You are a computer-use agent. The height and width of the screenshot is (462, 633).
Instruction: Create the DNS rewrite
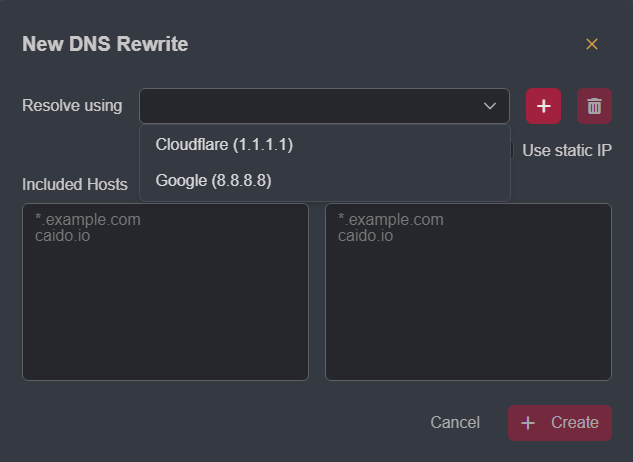560,423
